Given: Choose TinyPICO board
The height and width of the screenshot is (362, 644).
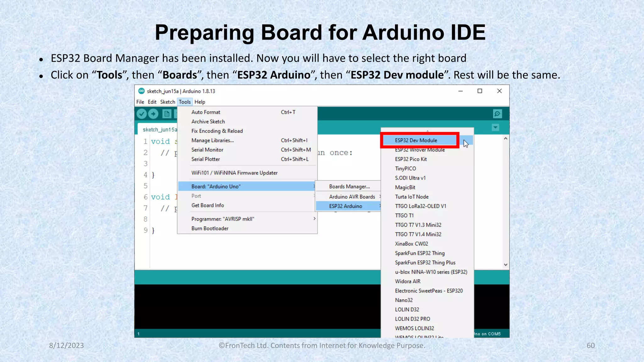Looking at the screenshot, I should point(427,169).
